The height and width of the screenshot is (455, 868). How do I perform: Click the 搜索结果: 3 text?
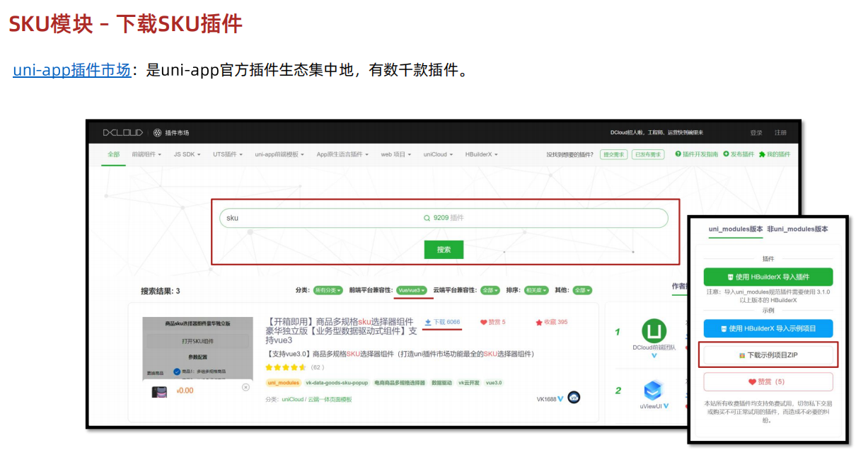pyautogui.click(x=160, y=291)
